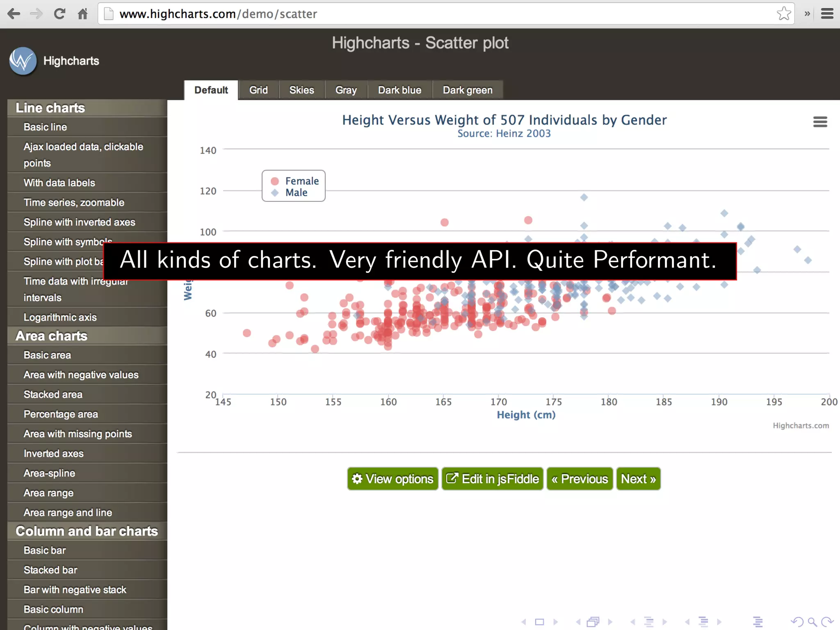Click the Next demo button
840x630 pixels.
[638, 479]
